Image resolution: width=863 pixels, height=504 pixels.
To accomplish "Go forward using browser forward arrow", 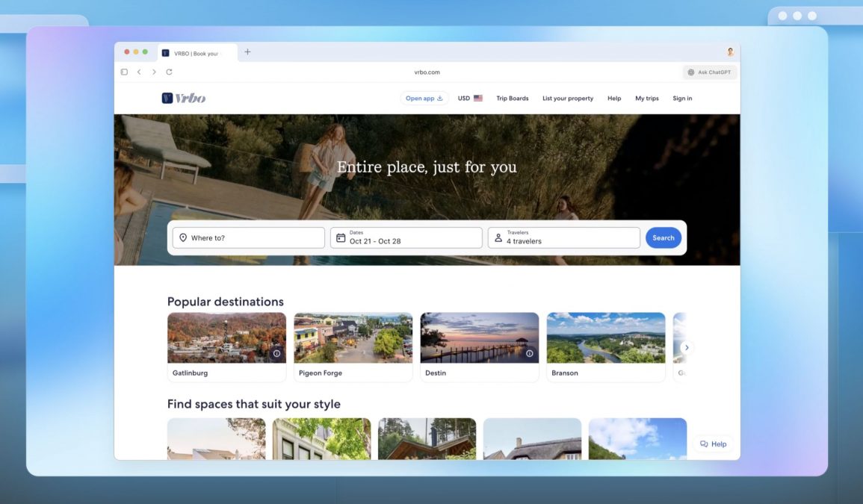I will pyautogui.click(x=154, y=72).
